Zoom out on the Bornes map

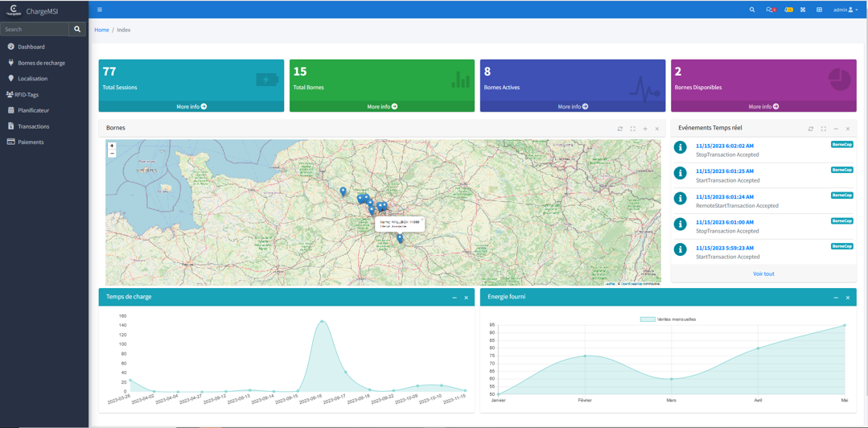click(112, 153)
